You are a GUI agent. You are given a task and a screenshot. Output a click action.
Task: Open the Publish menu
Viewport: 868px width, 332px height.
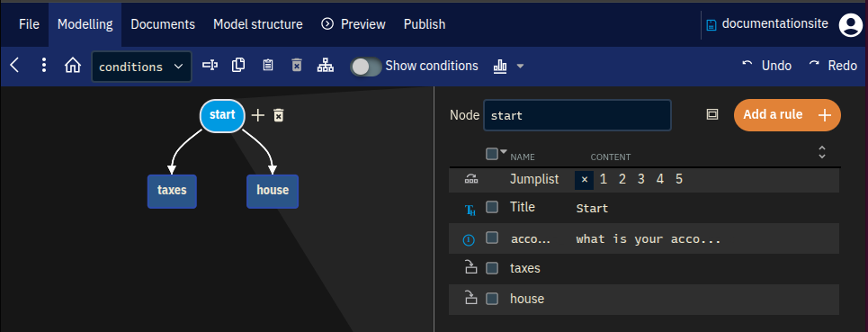pos(425,24)
